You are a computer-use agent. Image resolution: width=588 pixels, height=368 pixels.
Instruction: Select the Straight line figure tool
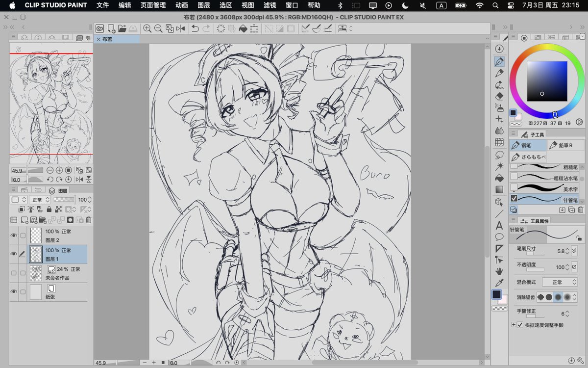pos(499,214)
